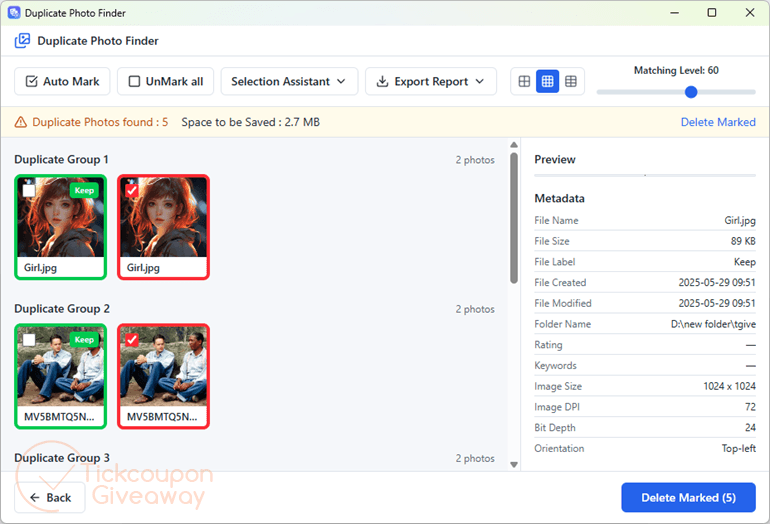Select the green-bordered Girl.jpg thumbnail
Viewport: 770px width, 524px height.
60,227
